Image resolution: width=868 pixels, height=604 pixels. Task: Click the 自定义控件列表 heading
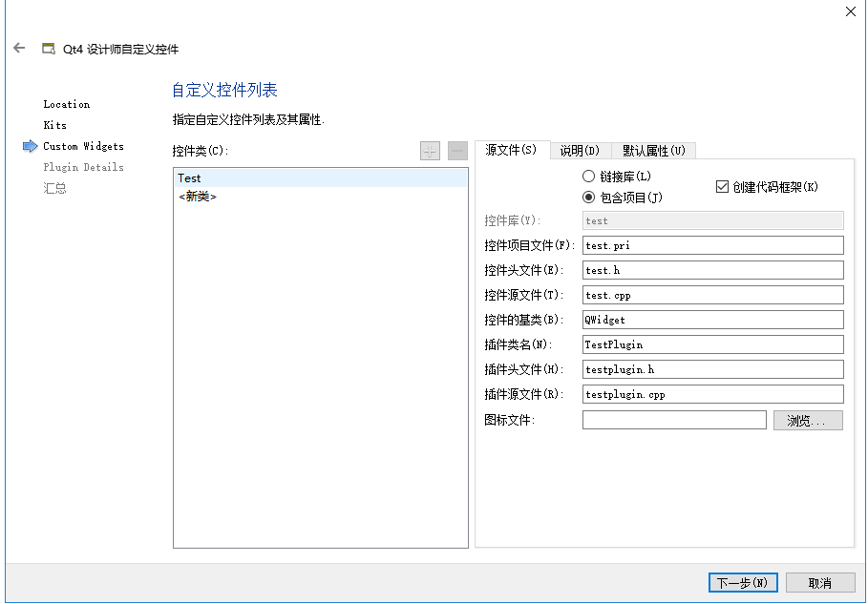224,90
